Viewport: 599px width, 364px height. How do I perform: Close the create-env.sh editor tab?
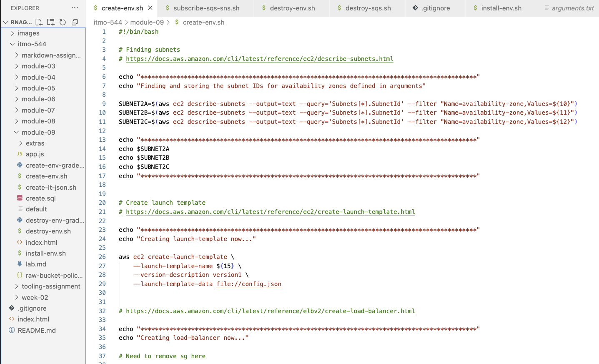tap(150, 8)
